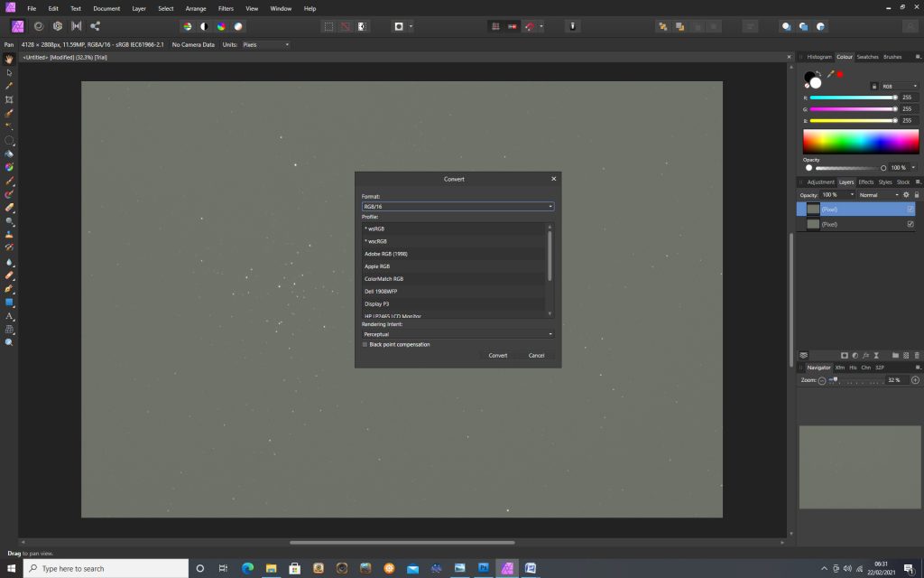Switch to the Swatches tab
Image resolution: width=924 pixels, height=578 pixels.
867,57
